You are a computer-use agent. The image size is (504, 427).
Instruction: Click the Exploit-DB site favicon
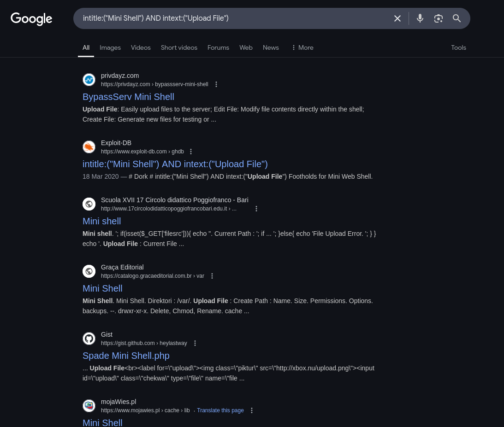(89, 147)
